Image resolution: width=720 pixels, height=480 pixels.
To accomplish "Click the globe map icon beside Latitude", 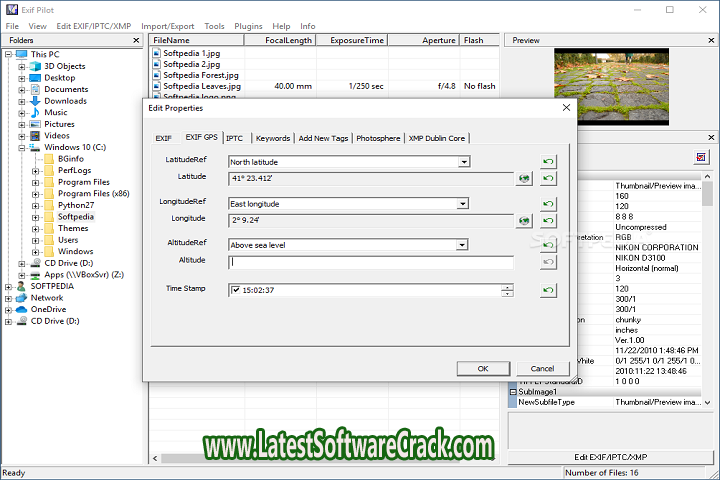I will (523, 179).
